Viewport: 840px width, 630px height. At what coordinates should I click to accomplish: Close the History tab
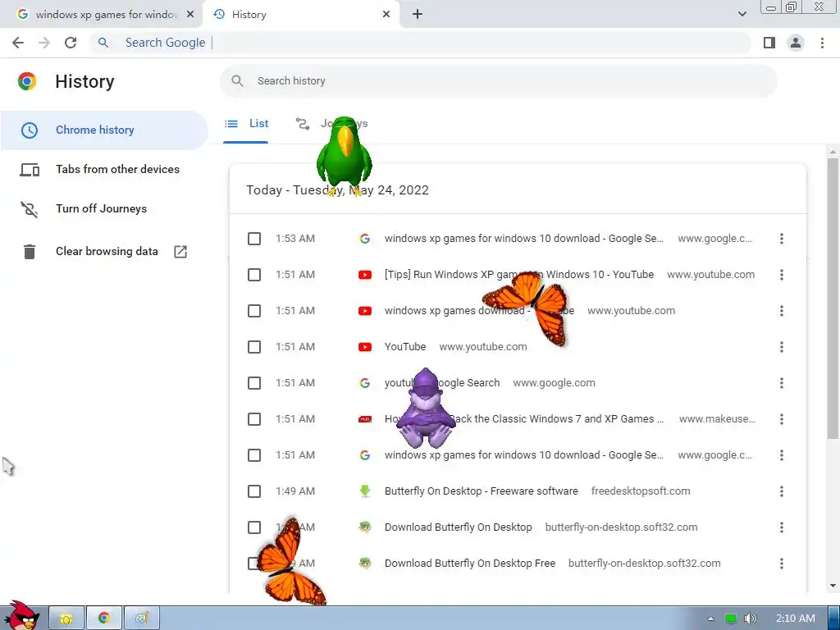386,15
